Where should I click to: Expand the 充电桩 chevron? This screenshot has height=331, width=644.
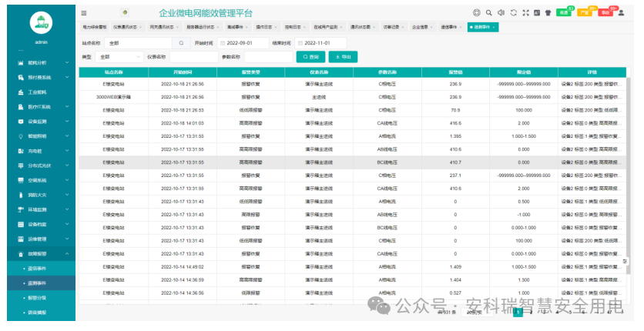(67, 151)
